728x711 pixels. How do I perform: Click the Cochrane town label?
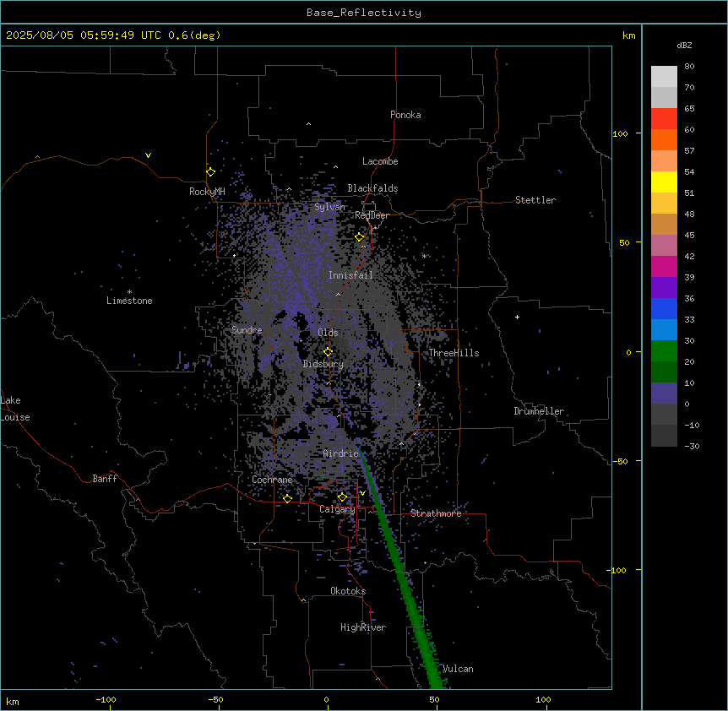tap(272, 480)
